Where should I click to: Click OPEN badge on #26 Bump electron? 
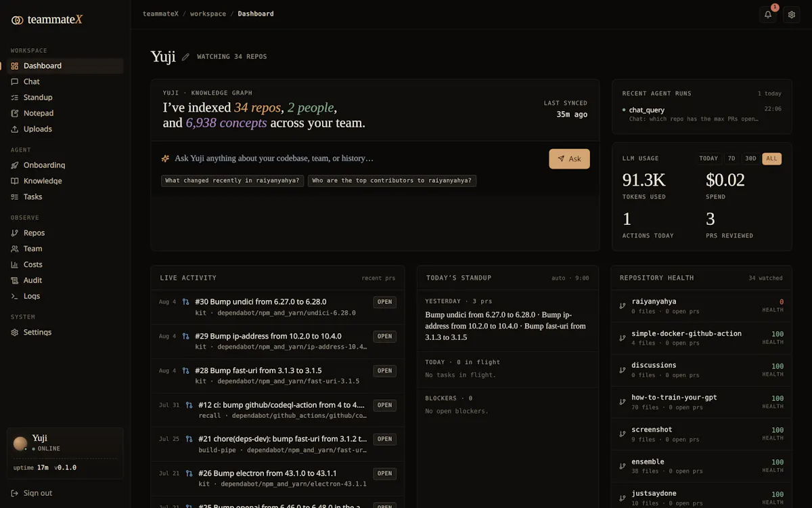click(385, 473)
